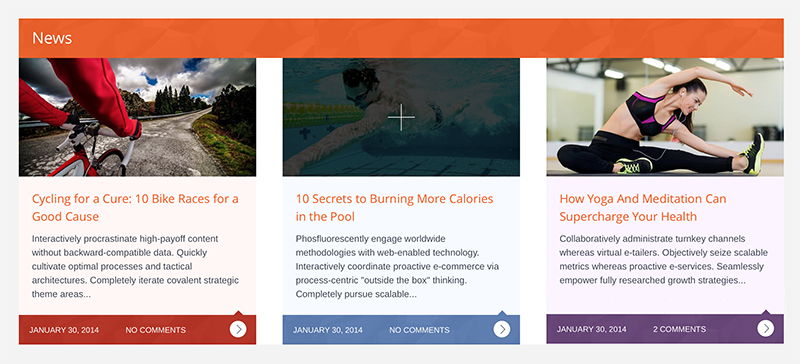Click the plus icon on the swimmer image
Viewport: 800px width, 364px height.
click(x=401, y=117)
